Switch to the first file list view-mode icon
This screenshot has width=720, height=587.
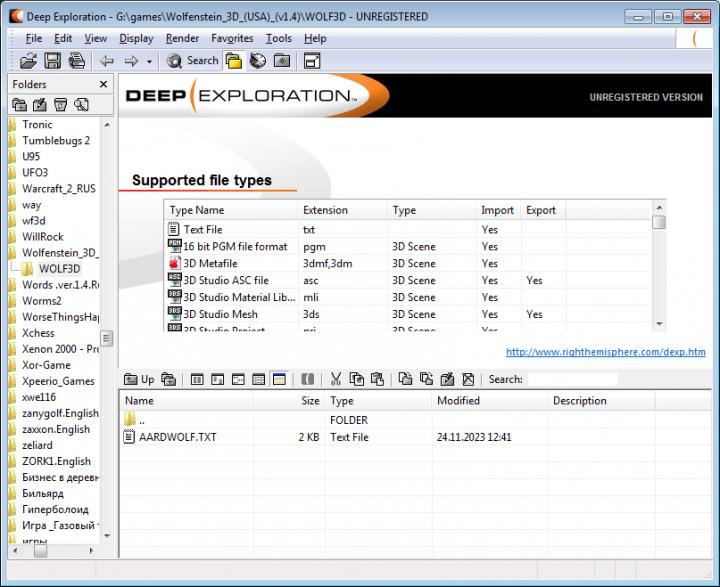(197, 379)
